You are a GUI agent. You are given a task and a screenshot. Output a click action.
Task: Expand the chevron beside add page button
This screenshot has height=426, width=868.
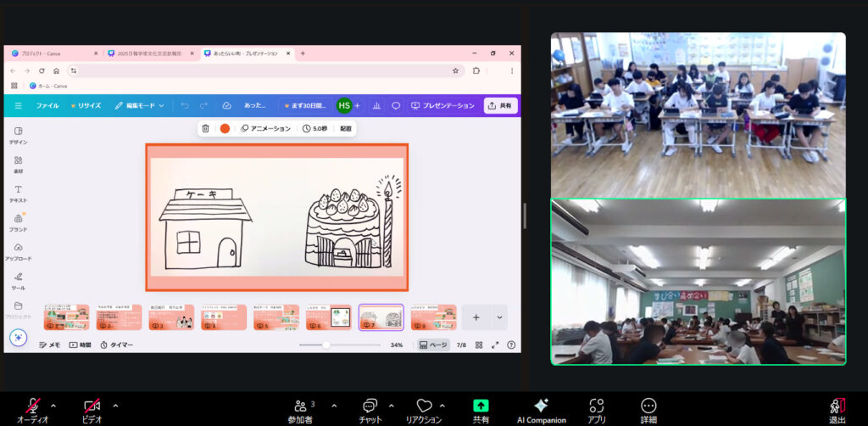(499, 317)
